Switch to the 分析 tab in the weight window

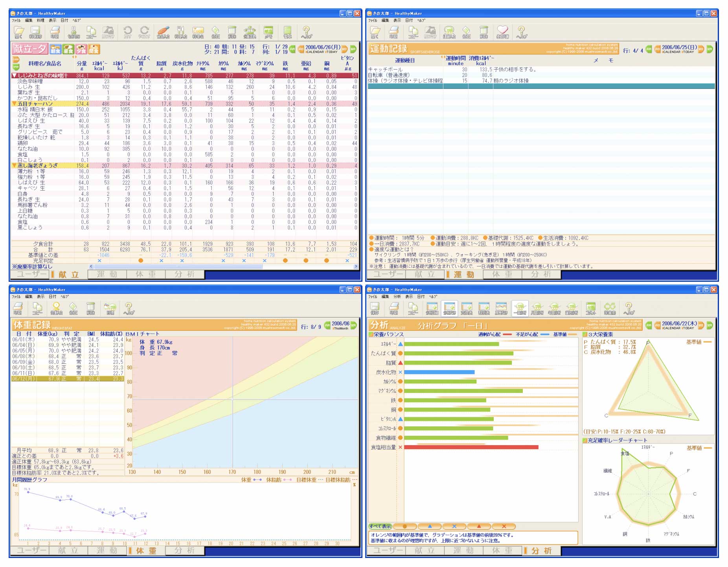(x=185, y=550)
